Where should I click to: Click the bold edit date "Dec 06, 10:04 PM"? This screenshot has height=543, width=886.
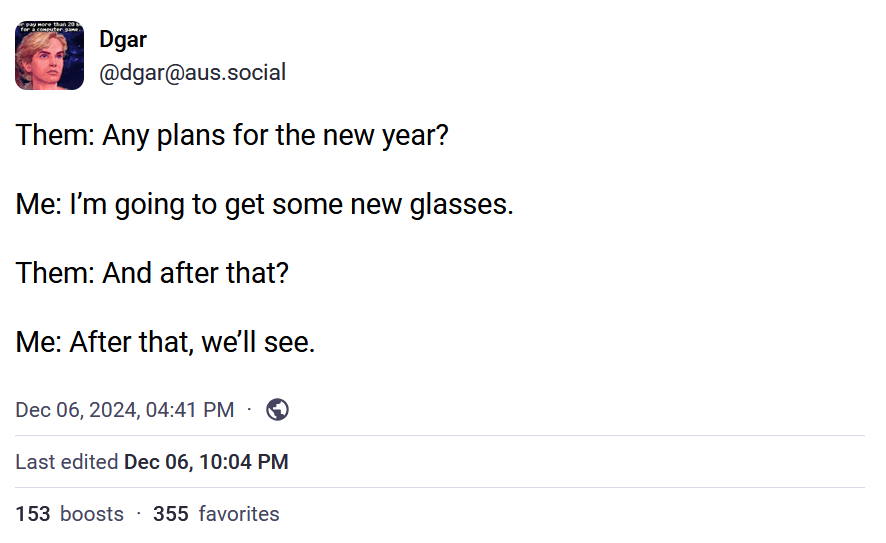[206, 462]
